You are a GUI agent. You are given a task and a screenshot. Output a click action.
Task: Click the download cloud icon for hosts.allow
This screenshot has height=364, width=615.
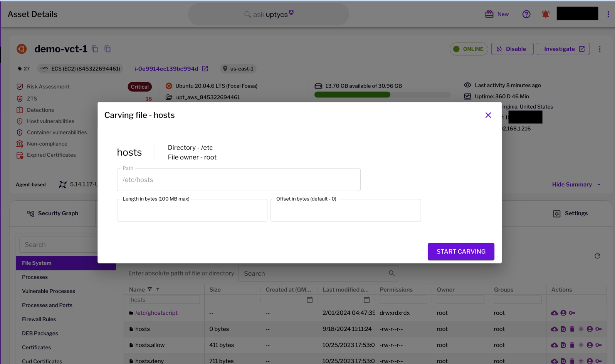[554, 345]
